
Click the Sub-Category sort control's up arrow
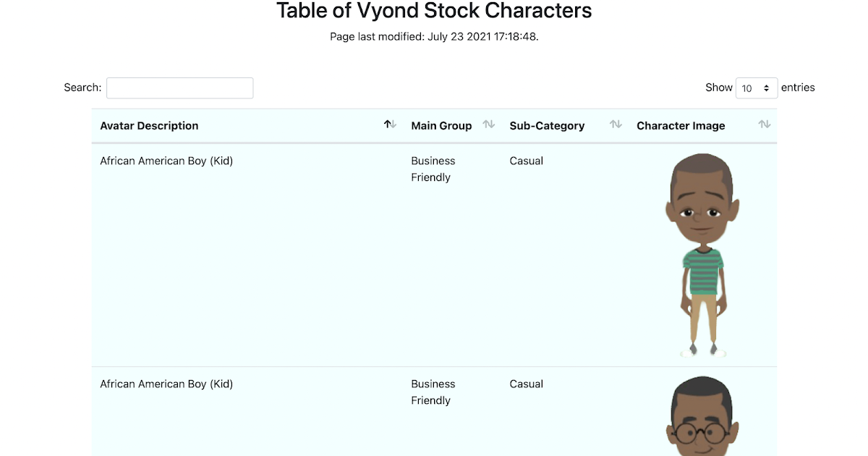point(613,123)
